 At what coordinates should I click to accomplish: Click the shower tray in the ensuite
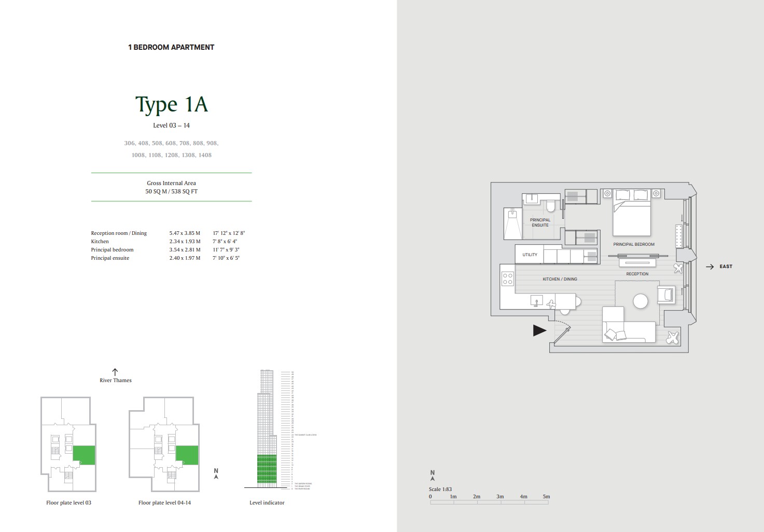512,223
